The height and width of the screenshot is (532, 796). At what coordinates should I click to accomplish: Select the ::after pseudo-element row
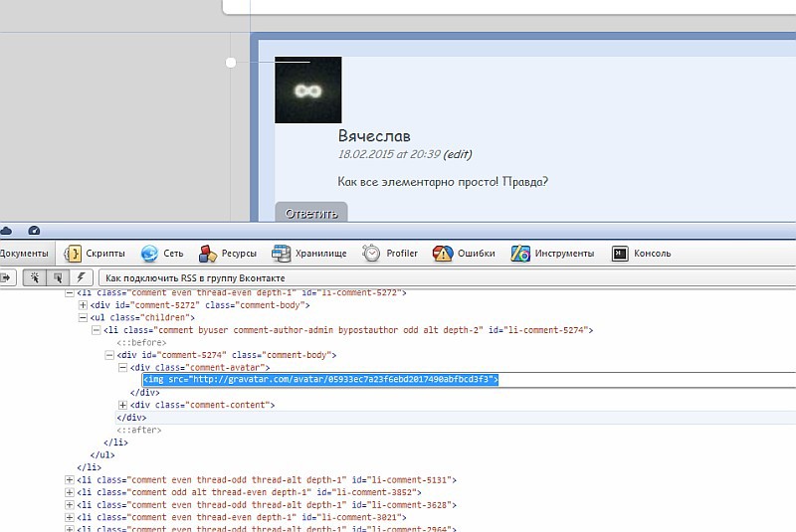tap(139, 430)
